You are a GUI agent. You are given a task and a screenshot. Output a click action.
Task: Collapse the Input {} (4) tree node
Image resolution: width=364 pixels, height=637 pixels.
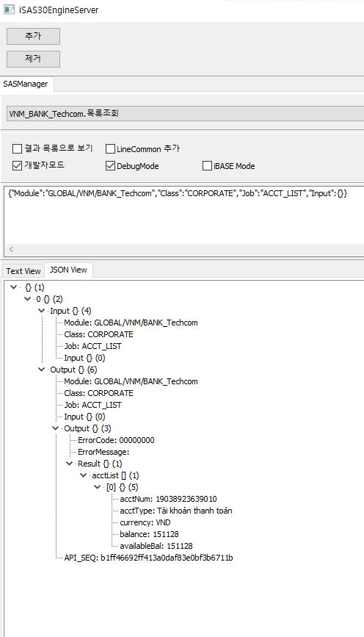coord(41,311)
